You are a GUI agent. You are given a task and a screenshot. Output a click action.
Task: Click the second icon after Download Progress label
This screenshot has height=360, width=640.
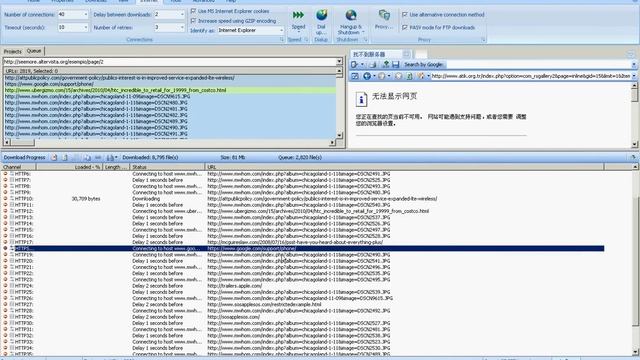pyautogui.click(x=65, y=157)
